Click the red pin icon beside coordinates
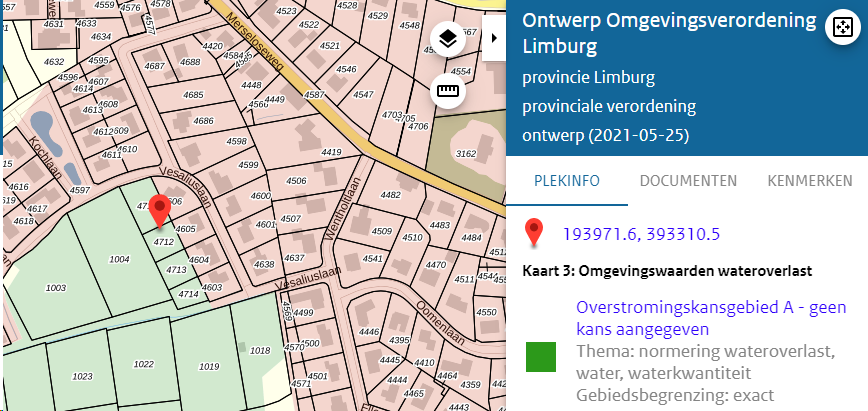 point(534,233)
